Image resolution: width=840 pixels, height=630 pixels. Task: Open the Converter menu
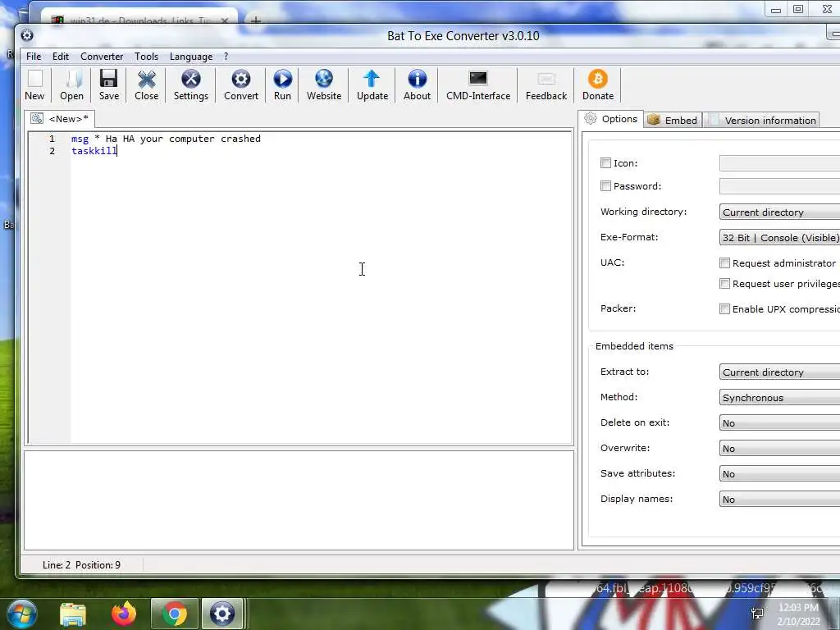(x=102, y=57)
